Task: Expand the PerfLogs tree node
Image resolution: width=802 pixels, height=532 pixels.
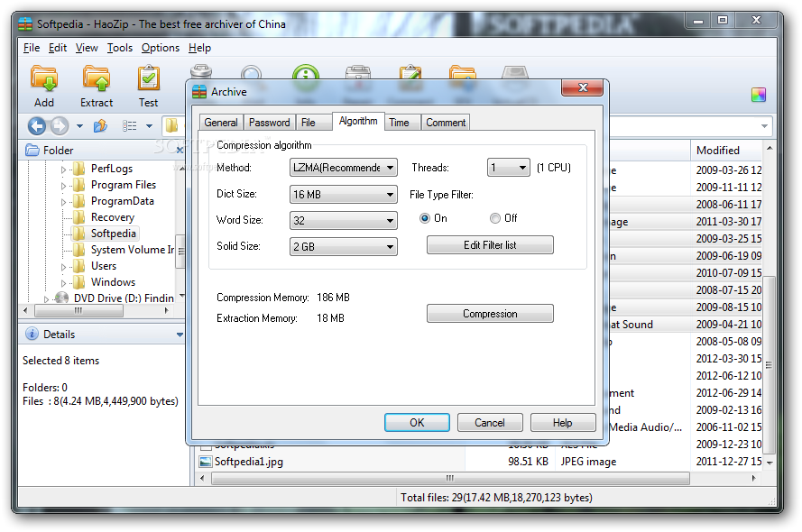Action: tap(63, 170)
